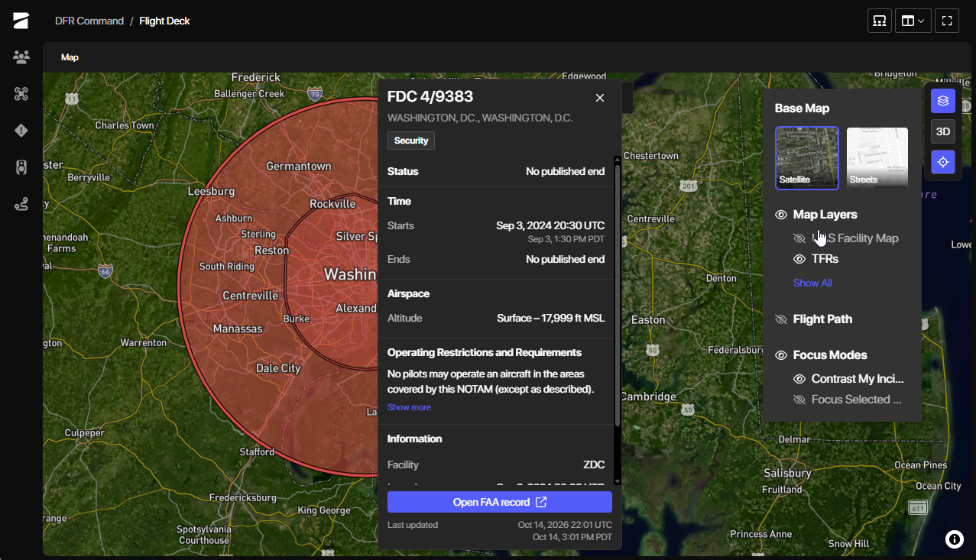Click the Dale City label on map
Image resolution: width=976 pixels, height=560 pixels.
278,367
